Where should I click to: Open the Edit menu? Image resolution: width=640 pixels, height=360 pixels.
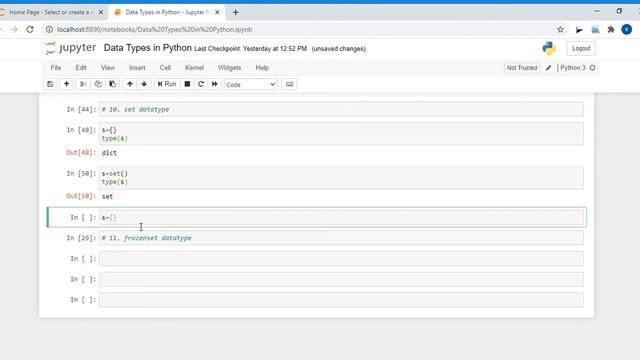pyautogui.click(x=81, y=68)
